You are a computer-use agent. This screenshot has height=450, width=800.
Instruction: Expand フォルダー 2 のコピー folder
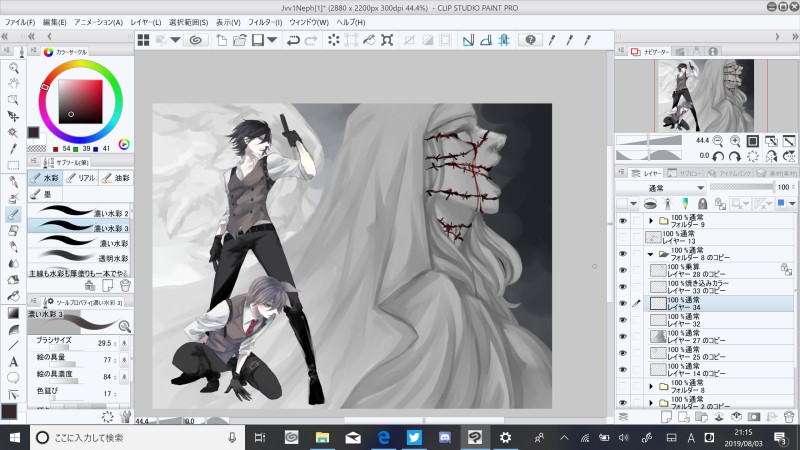[x=651, y=403]
